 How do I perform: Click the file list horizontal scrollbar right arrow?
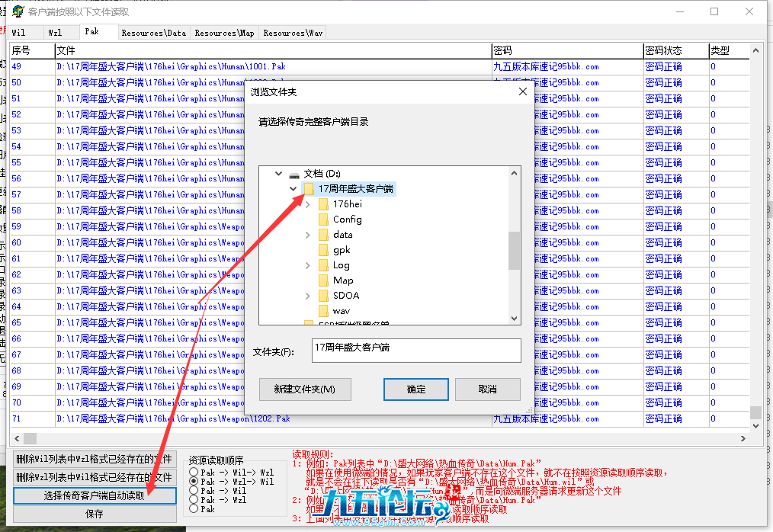(x=743, y=438)
